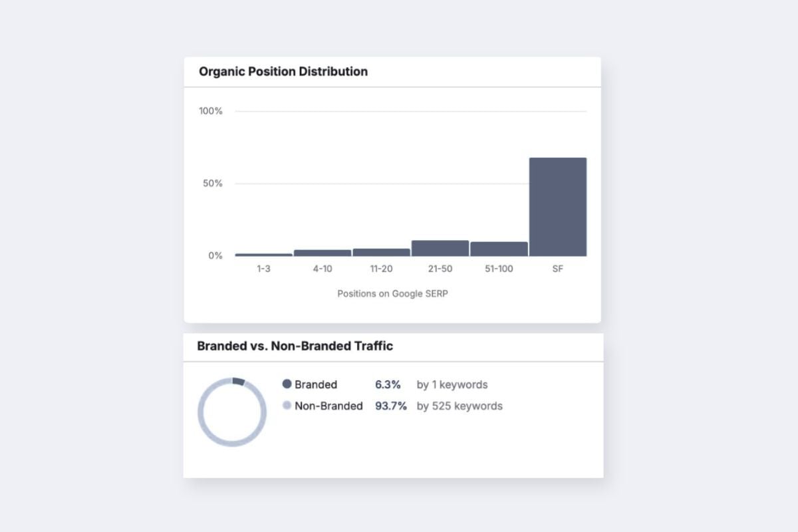This screenshot has width=798, height=532.
Task: Click the 1-3 positions bar
Action: (263, 255)
